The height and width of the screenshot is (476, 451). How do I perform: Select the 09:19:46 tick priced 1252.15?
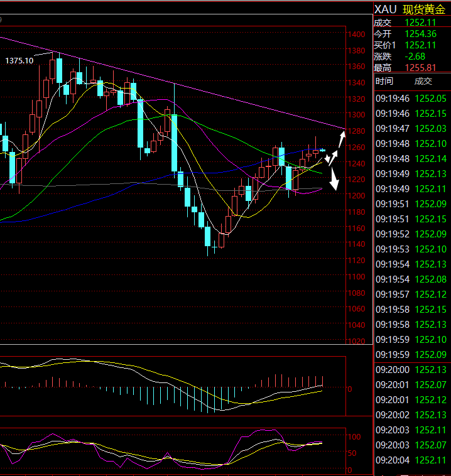[411, 114]
